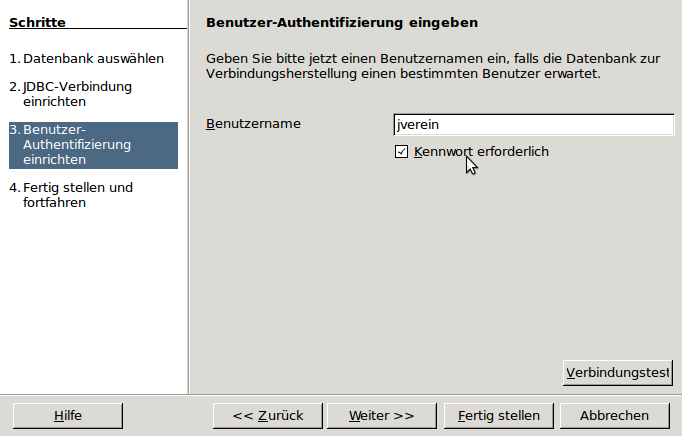Run the Verbindungstest
The height and width of the screenshot is (436, 682).
coord(617,373)
